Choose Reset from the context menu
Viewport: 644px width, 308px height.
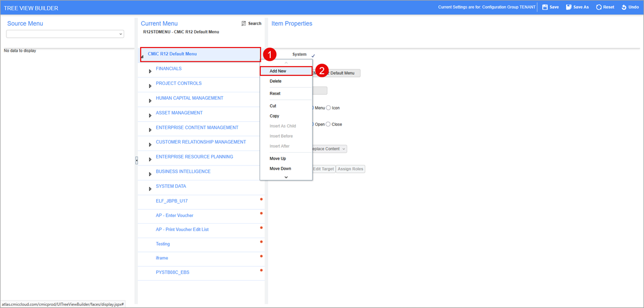pyautogui.click(x=286, y=93)
